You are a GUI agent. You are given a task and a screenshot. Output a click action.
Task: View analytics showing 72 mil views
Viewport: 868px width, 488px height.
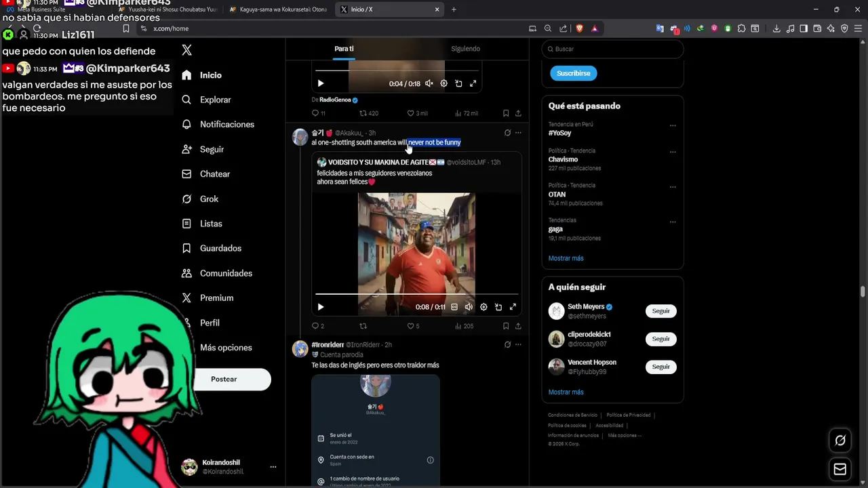click(467, 113)
